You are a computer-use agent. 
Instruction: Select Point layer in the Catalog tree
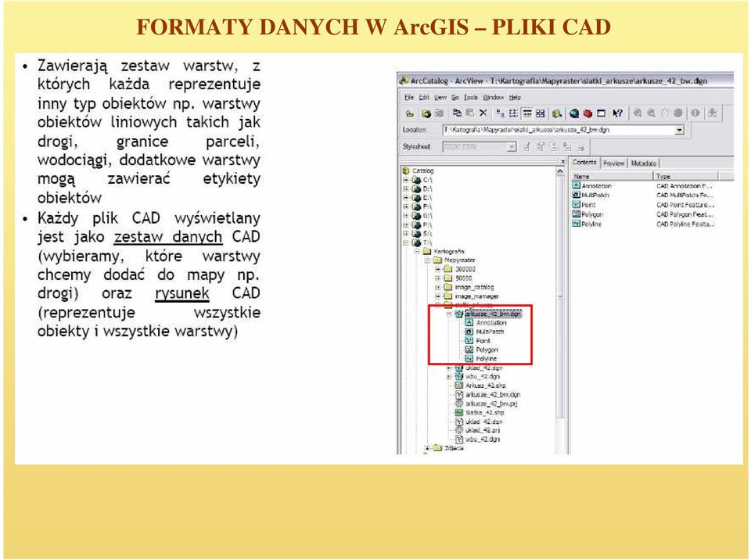point(478,340)
